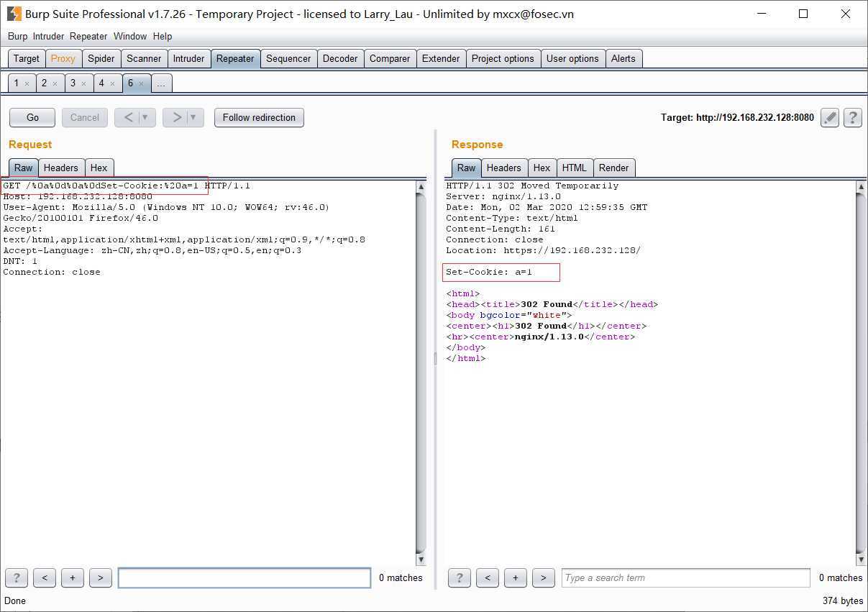
Task: Open response search options plus button
Action: (x=516, y=577)
